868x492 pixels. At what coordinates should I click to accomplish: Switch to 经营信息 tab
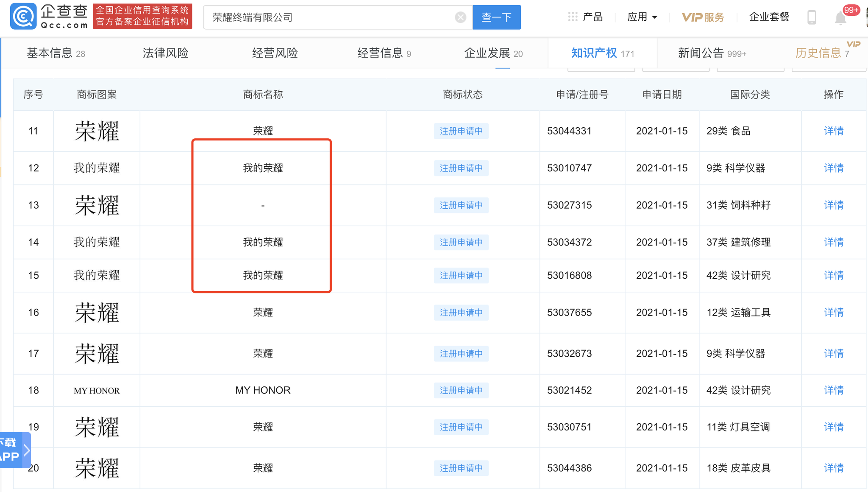(x=384, y=53)
